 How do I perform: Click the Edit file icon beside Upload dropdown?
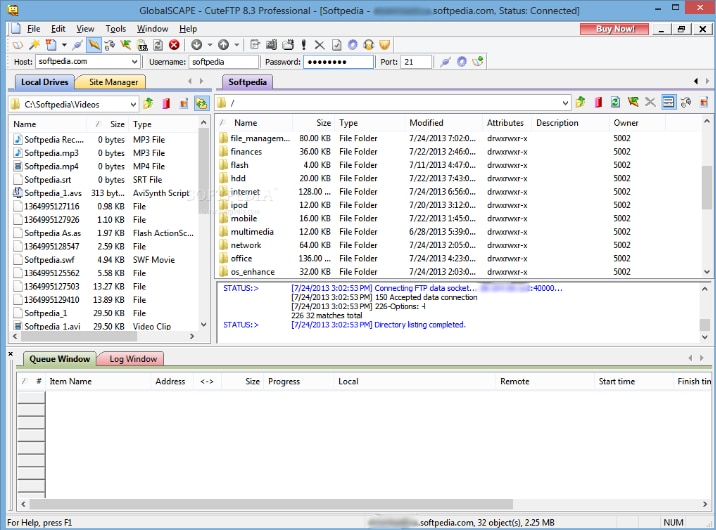pyautogui.click(x=255, y=45)
